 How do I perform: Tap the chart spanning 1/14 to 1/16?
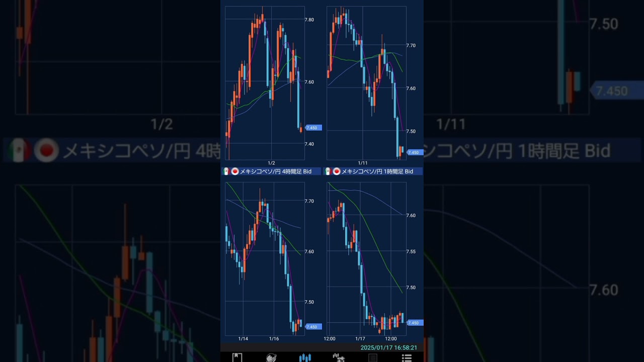pyautogui.click(x=265, y=259)
